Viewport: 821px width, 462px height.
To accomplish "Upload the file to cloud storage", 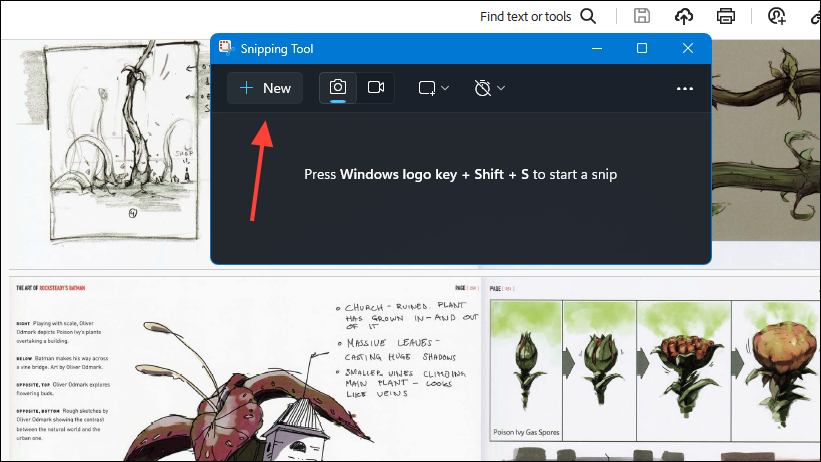I will pyautogui.click(x=683, y=16).
